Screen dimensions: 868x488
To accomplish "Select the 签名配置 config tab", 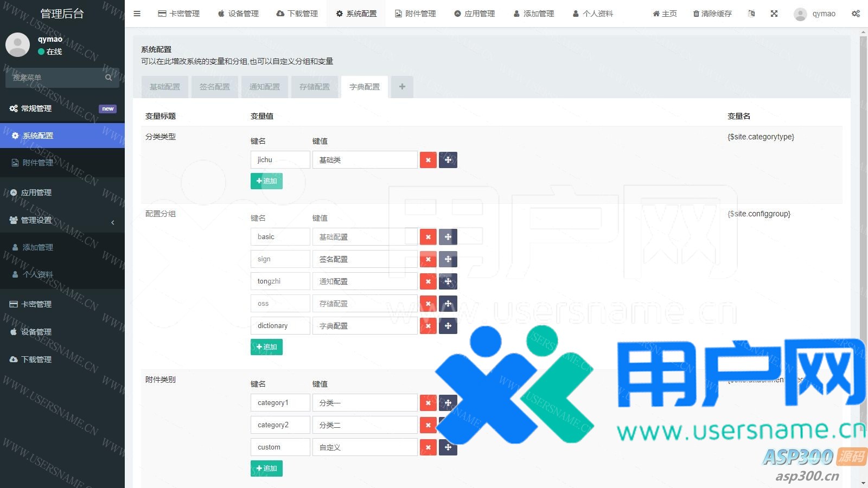I will (x=215, y=87).
